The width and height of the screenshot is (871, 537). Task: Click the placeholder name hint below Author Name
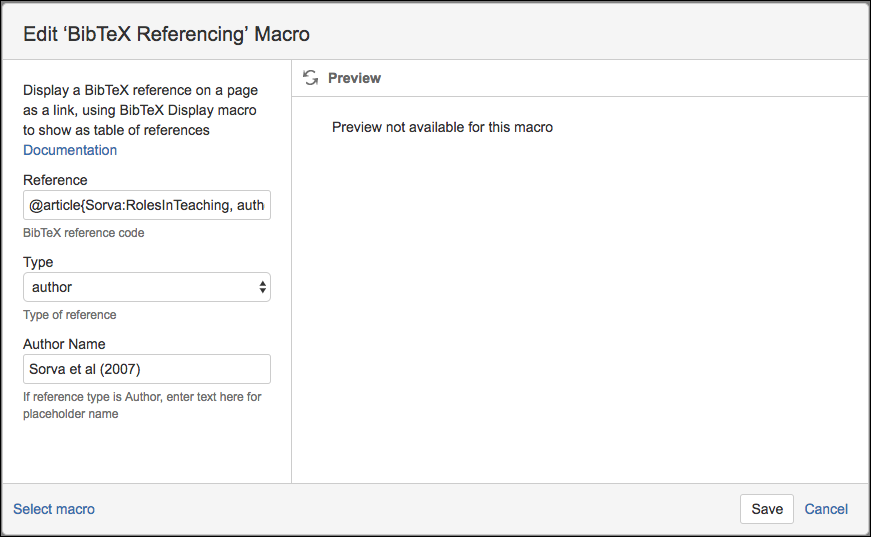tap(142, 405)
